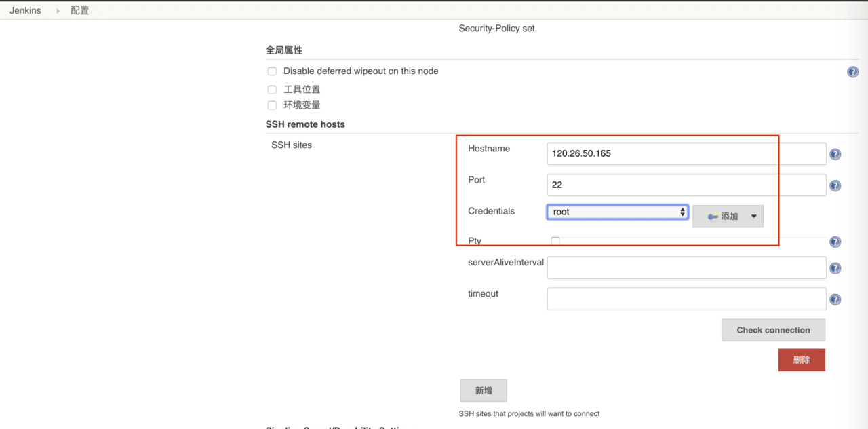This screenshot has width=868, height=429.
Task: Select the SSH remote hosts heading text
Action: point(305,124)
